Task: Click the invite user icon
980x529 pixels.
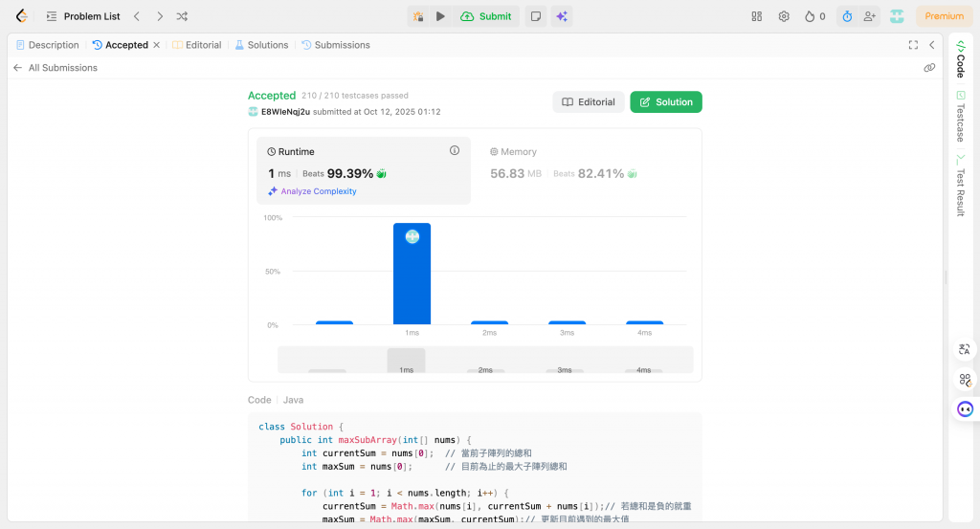Action: pos(869,16)
